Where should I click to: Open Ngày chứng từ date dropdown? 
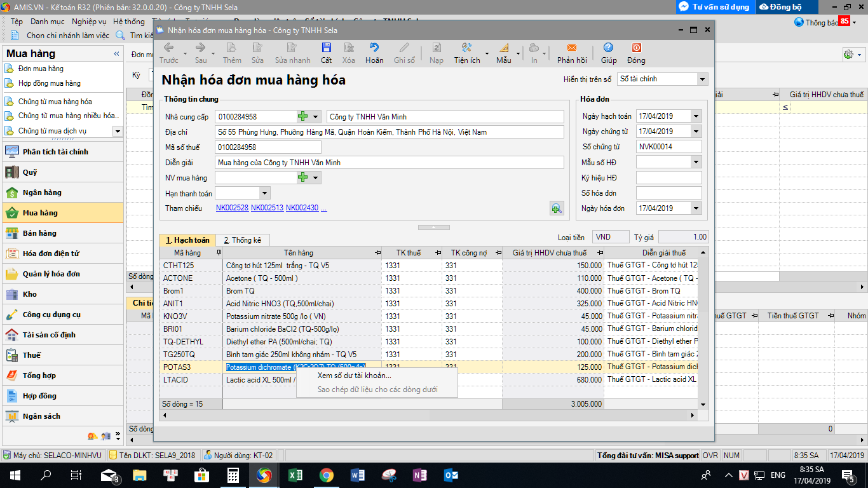[x=696, y=132]
